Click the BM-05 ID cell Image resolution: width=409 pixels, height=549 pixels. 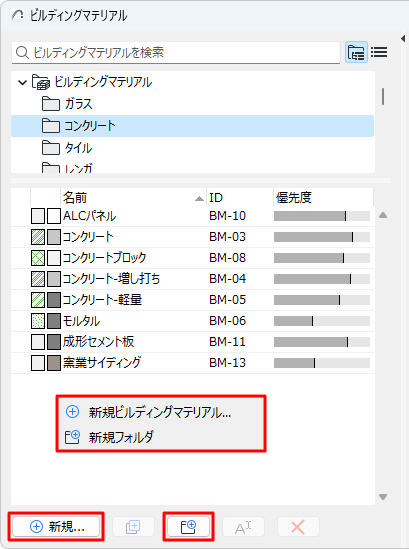[x=228, y=300]
